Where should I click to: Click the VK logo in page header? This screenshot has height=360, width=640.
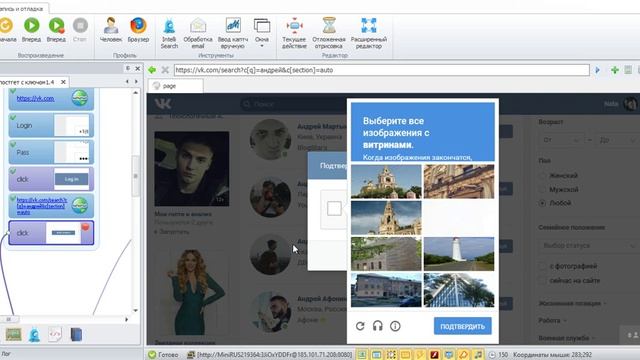click(x=163, y=104)
